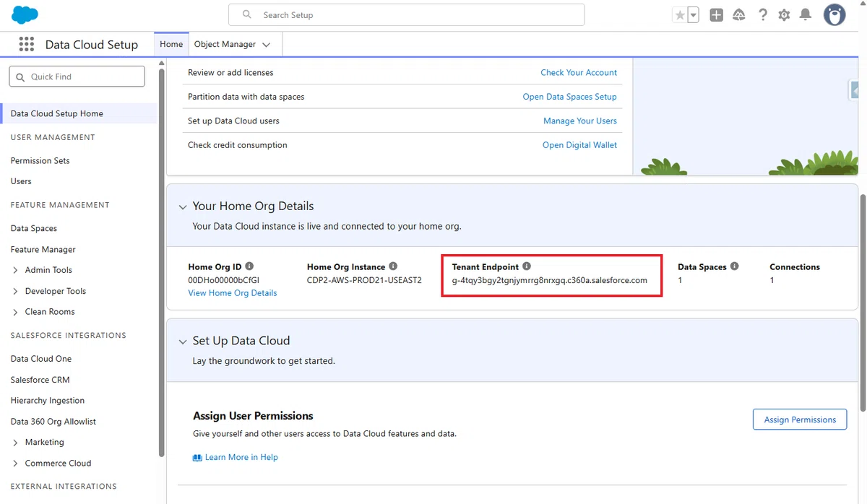867x504 pixels.
Task: Expand Commerce Cloud in the sidebar
Action: click(x=16, y=463)
